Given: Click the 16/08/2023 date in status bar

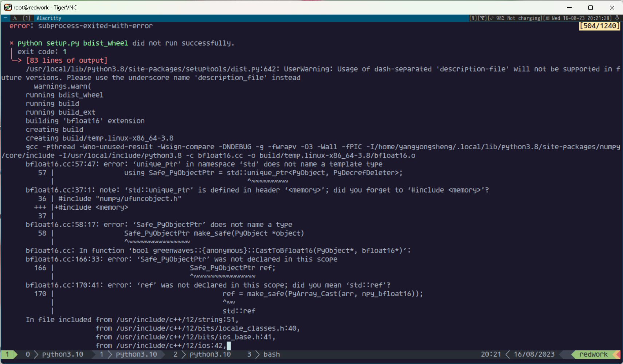Looking at the screenshot, I should [534, 354].
